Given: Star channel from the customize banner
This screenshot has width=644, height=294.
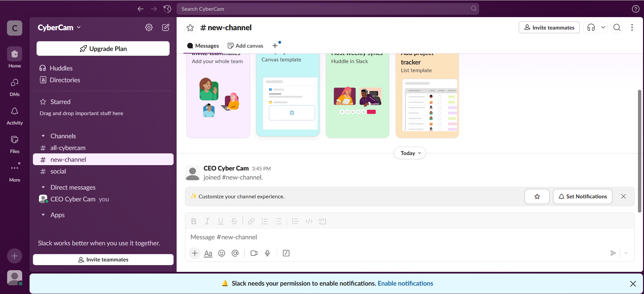Looking at the screenshot, I should point(537,196).
